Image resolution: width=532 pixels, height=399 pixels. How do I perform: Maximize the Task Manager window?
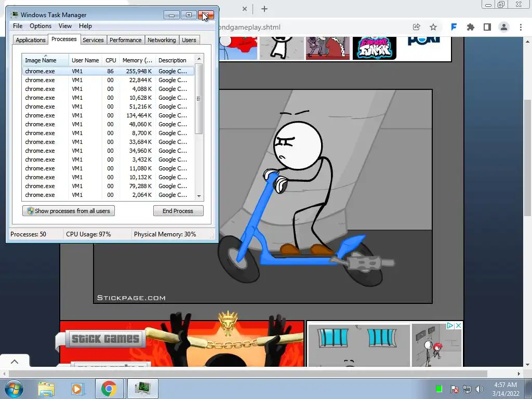[x=189, y=15]
